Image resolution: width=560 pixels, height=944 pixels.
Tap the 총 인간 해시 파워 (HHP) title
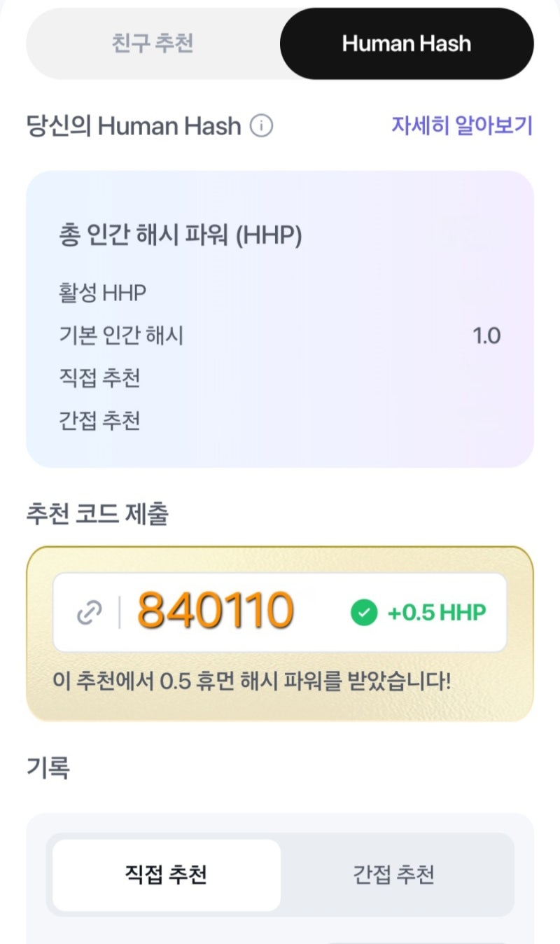click(x=181, y=237)
